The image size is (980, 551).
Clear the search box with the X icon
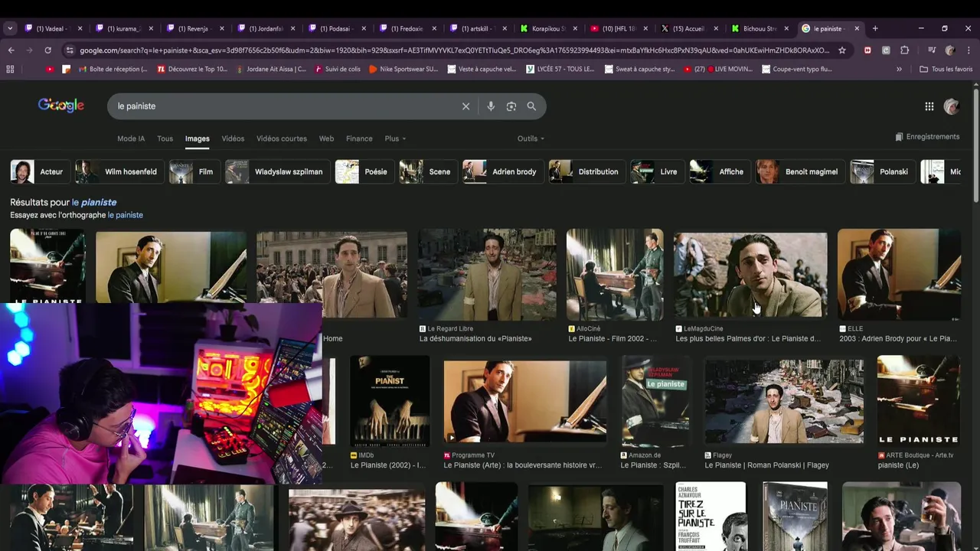(x=465, y=106)
